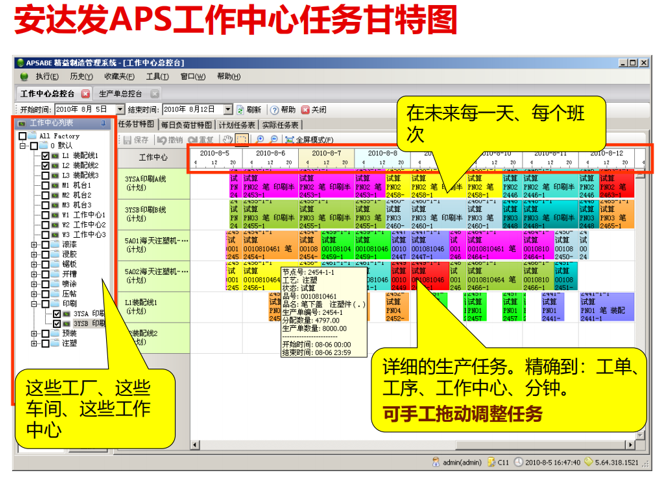Check the L3 装配线3 checkbox
661x477 pixels.
coord(46,175)
